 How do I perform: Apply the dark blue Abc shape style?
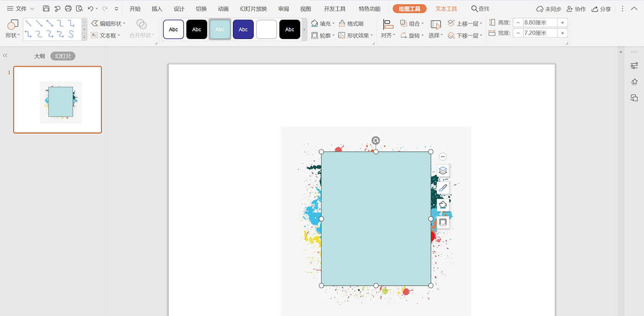pyautogui.click(x=243, y=29)
